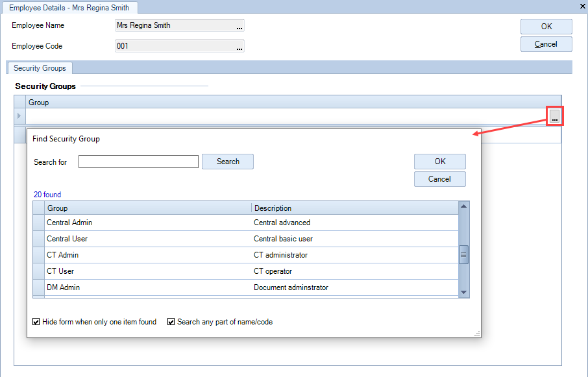Confirm selection with Find Security Group OK

click(440, 162)
